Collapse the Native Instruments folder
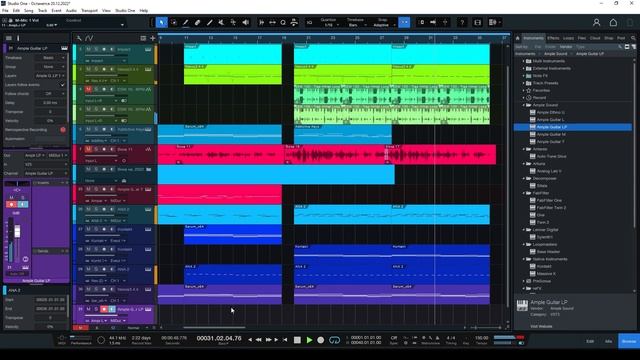 (x=524, y=259)
